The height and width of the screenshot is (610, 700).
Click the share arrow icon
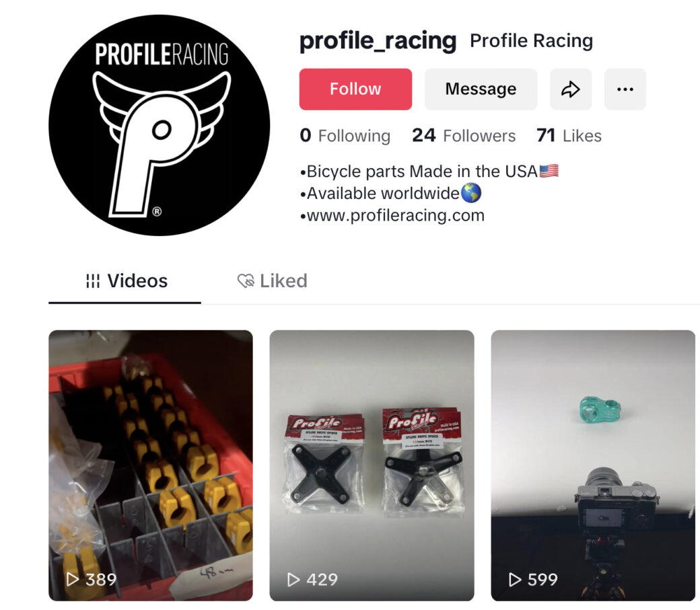pyautogui.click(x=571, y=89)
